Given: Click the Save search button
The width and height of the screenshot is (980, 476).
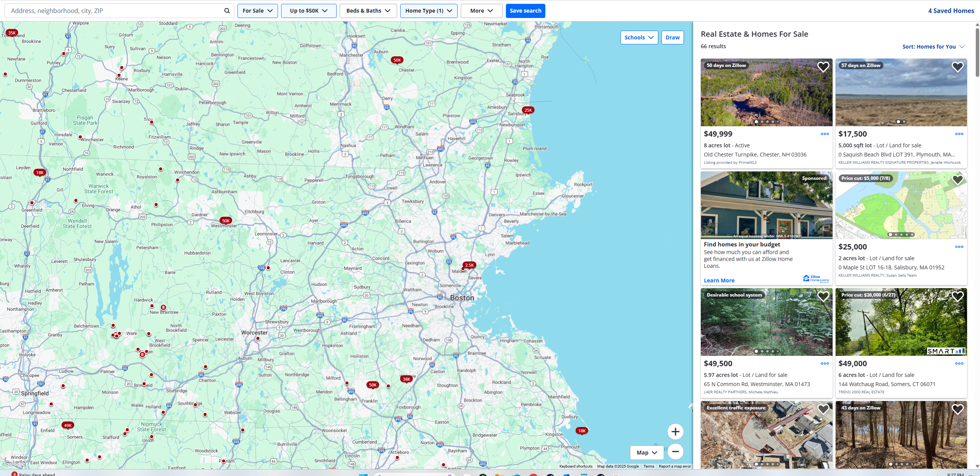Looking at the screenshot, I should (x=525, y=11).
